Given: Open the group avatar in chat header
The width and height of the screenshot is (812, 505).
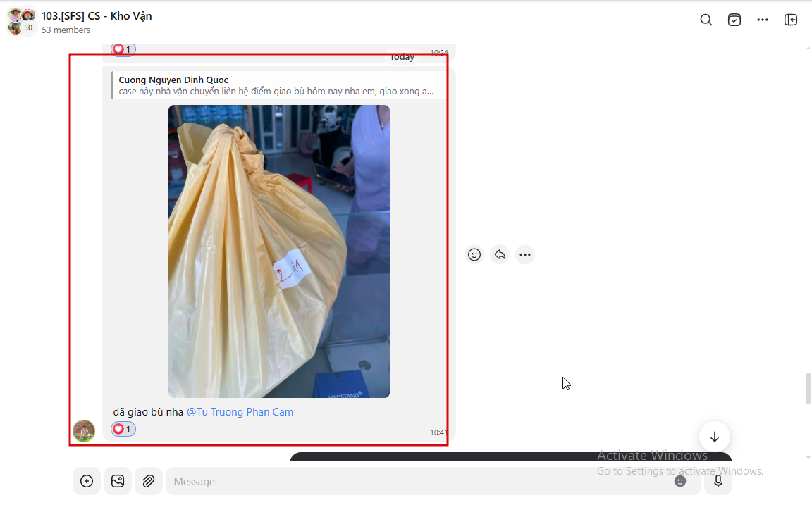Looking at the screenshot, I should (x=22, y=22).
